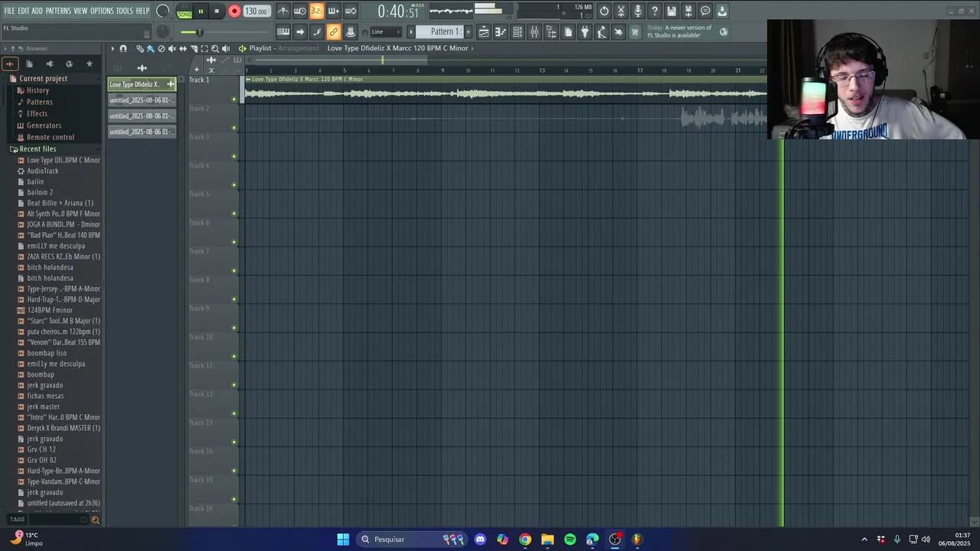Click the master pitch slider handle
Image resolution: width=980 pixels, height=551 pixels.
click(x=199, y=32)
